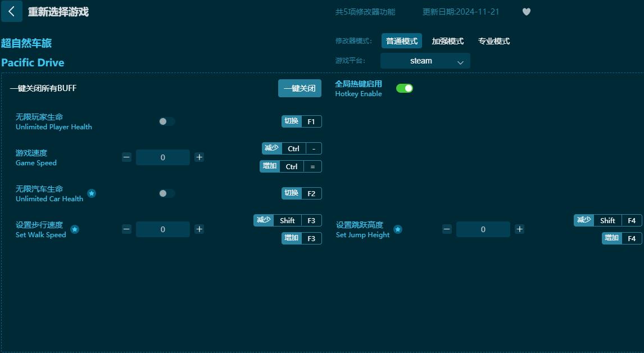Click 重新选择游戏 title link
644x353 pixels.
[x=58, y=12]
